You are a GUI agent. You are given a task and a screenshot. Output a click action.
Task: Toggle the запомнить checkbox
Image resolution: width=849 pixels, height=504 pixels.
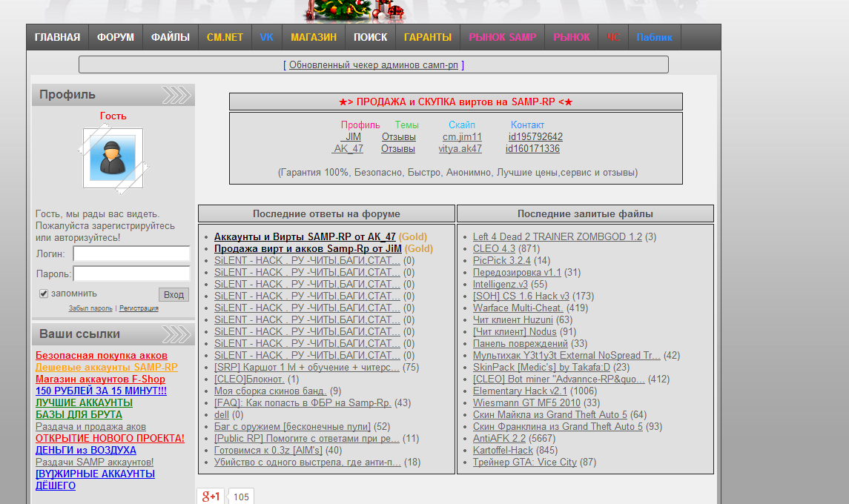coord(44,294)
